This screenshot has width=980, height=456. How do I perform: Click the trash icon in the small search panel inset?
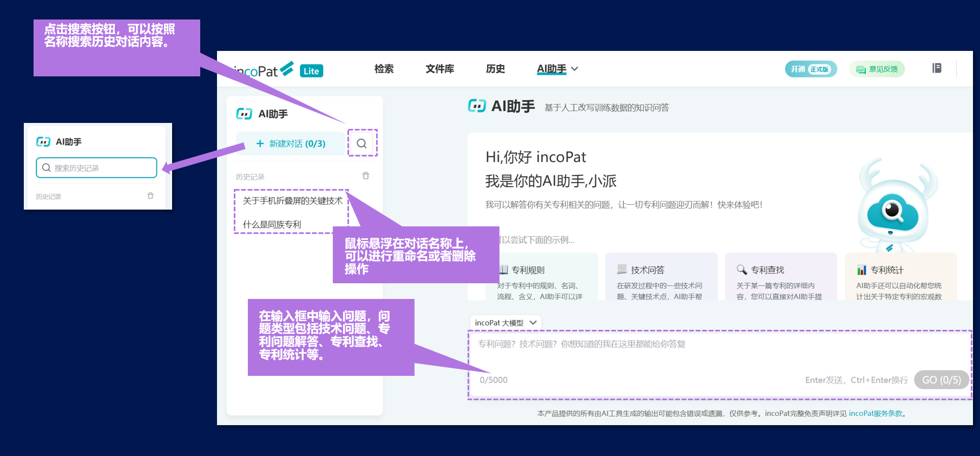click(x=150, y=196)
